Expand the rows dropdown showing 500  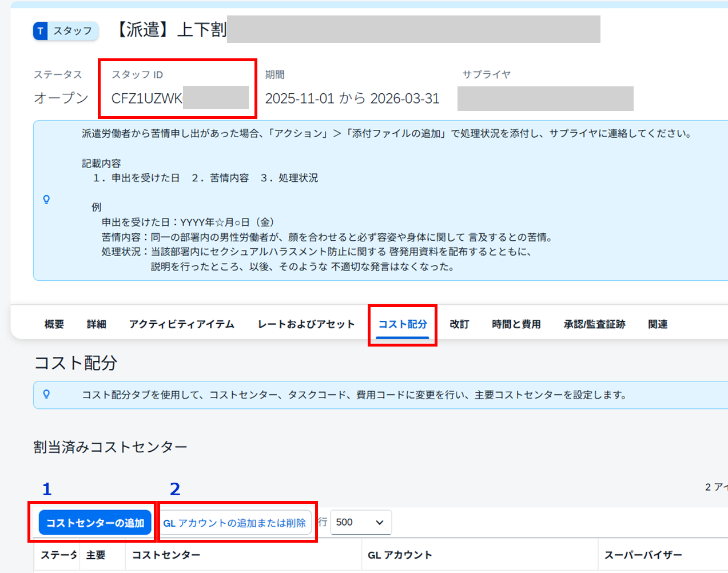[361, 522]
